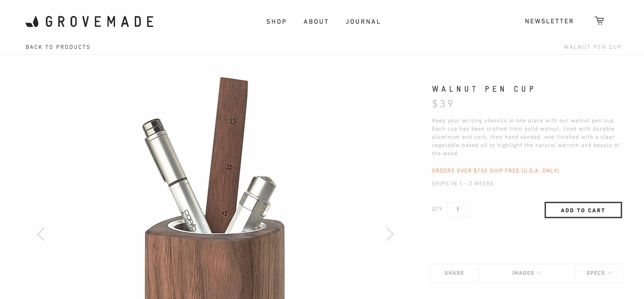Click the chevron beside SPECS
The width and height of the screenshot is (644, 299).
pyautogui.click(x=610, y=273)
